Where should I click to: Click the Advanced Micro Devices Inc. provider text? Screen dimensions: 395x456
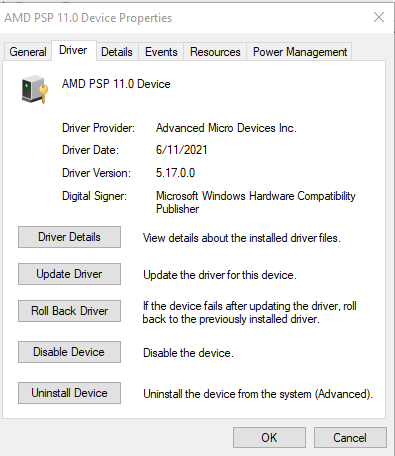(226, 128)
